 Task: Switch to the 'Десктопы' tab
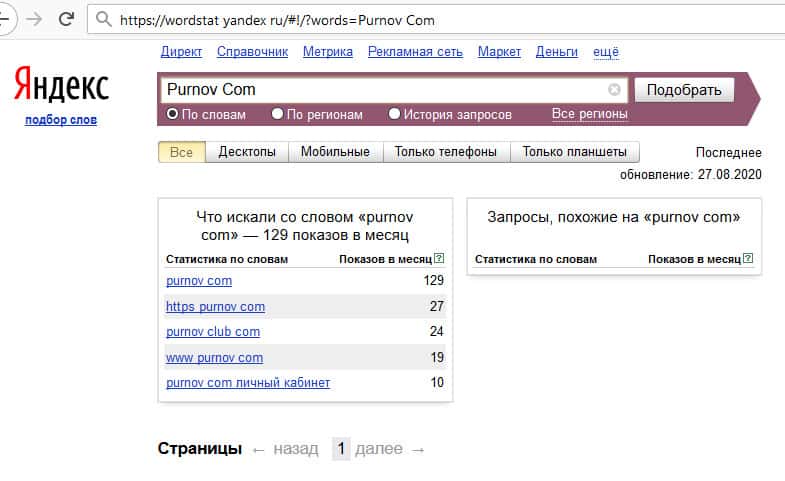tap(247, 152)
